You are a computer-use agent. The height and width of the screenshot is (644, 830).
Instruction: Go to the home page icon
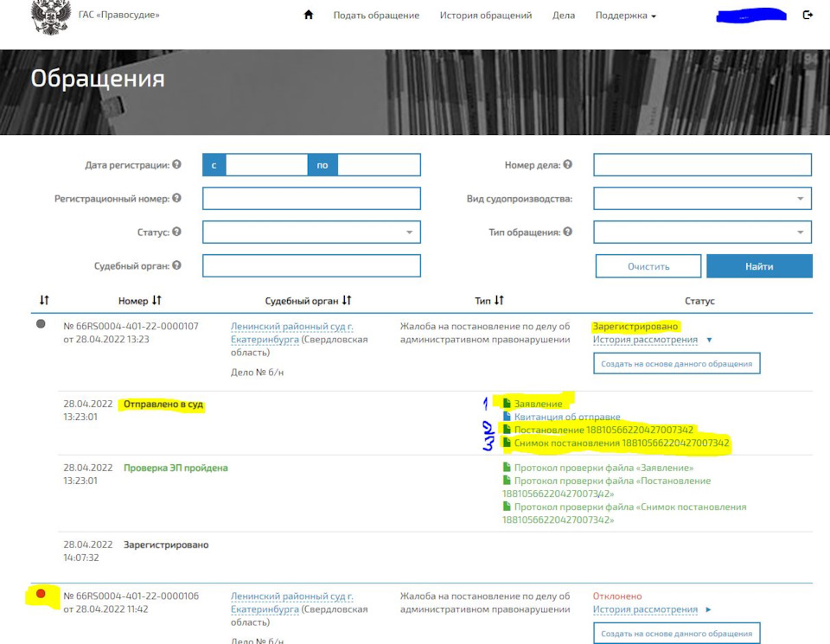coord(309,15)
